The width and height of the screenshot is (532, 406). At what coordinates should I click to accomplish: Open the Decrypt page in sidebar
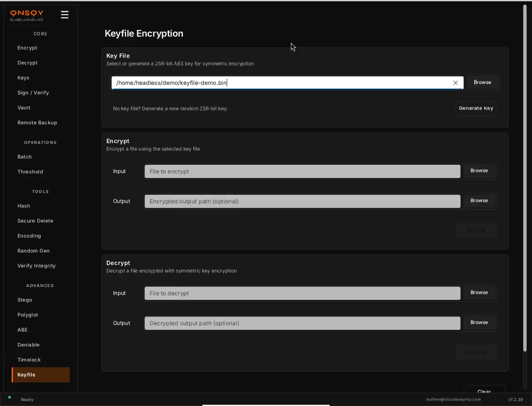(41, 63)
